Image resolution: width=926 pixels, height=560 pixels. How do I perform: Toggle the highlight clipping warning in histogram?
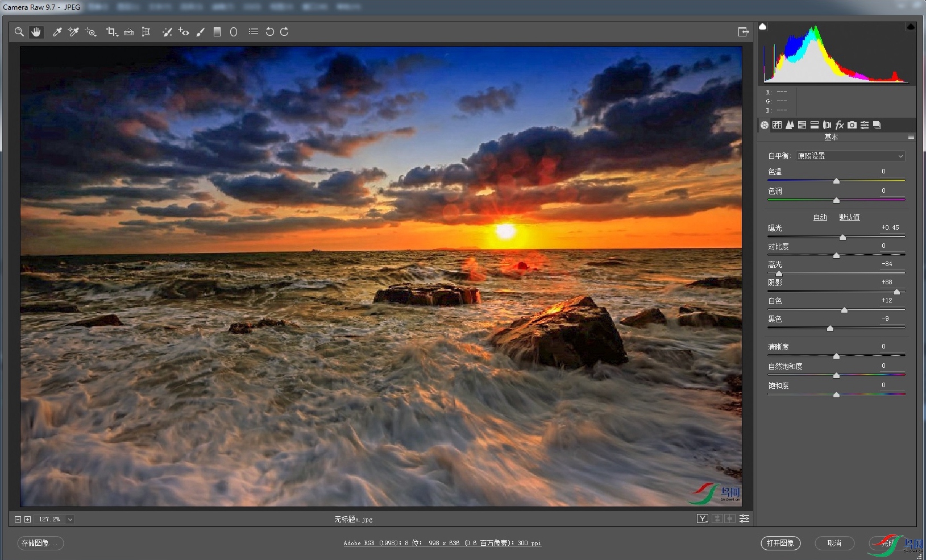click(910, 27)
